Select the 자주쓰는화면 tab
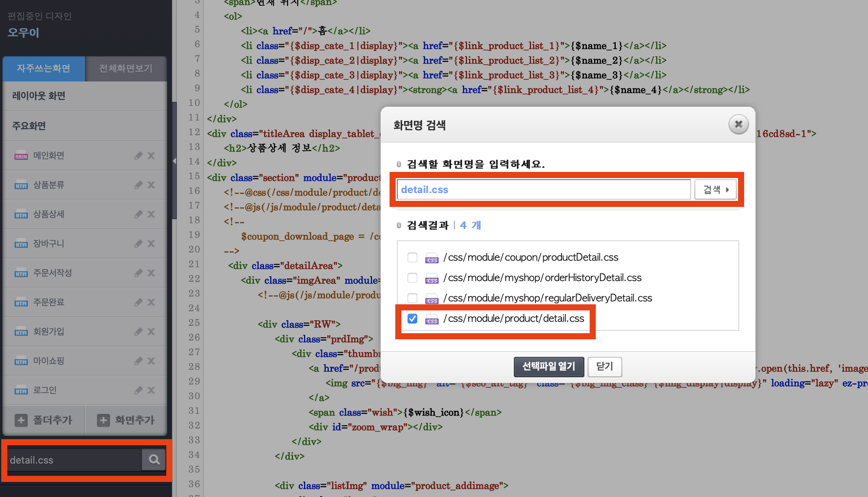 click(x=44, y=68)
